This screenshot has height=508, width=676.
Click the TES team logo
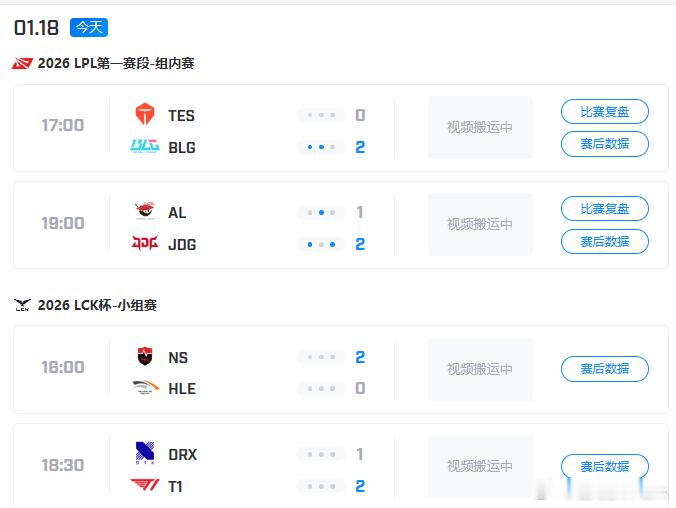tap(145, 115)
